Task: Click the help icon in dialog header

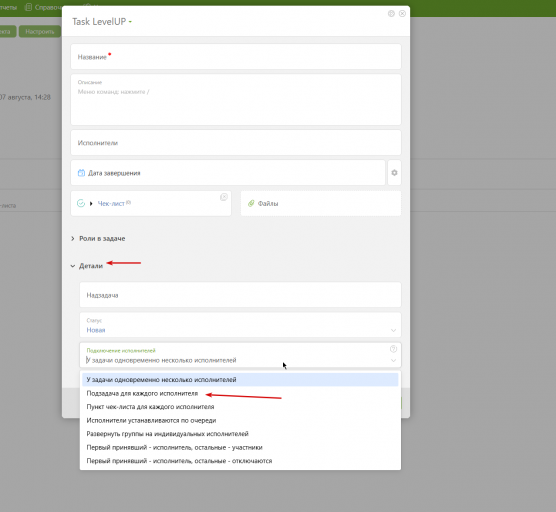Action: tap(391, 13)
